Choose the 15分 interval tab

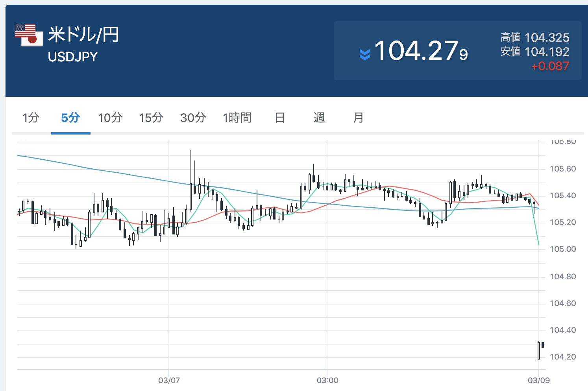click(152, 118)
